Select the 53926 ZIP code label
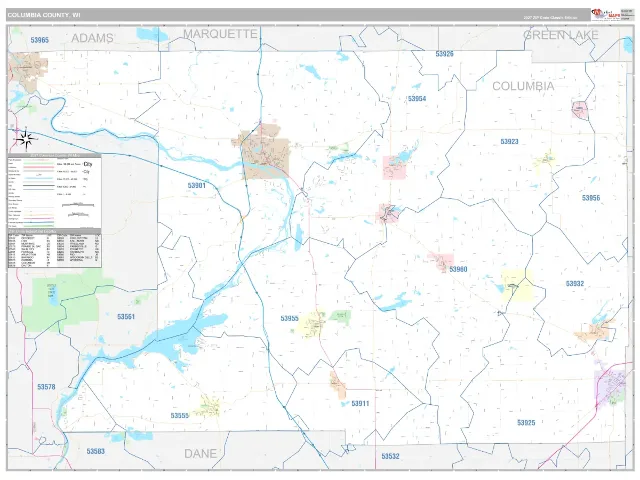 tap(444, 54)
